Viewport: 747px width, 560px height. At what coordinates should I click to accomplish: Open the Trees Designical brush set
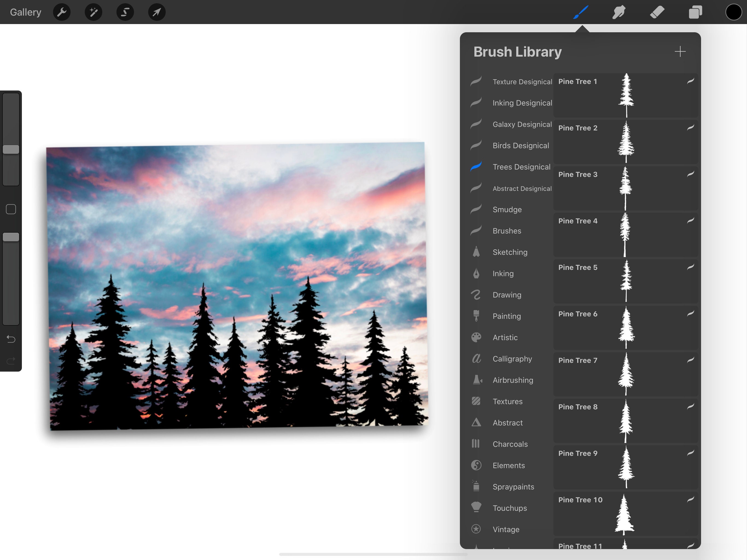[x=521, y=167]
